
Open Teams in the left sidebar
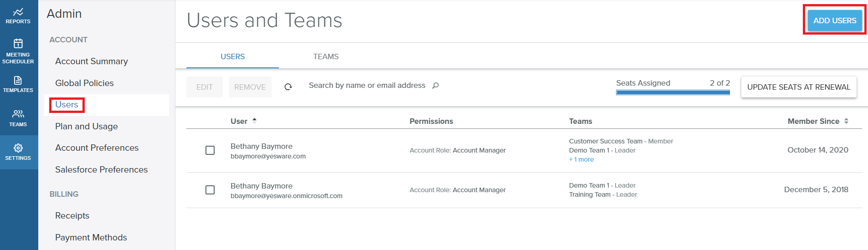click(x=18, y=118)
